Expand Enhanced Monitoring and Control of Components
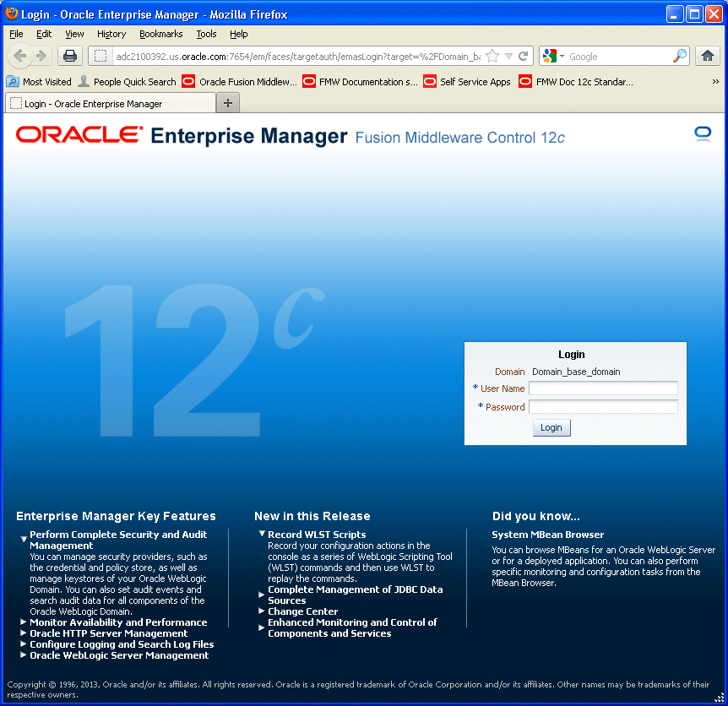Screen dimensions: 728x706 (262, 627)
